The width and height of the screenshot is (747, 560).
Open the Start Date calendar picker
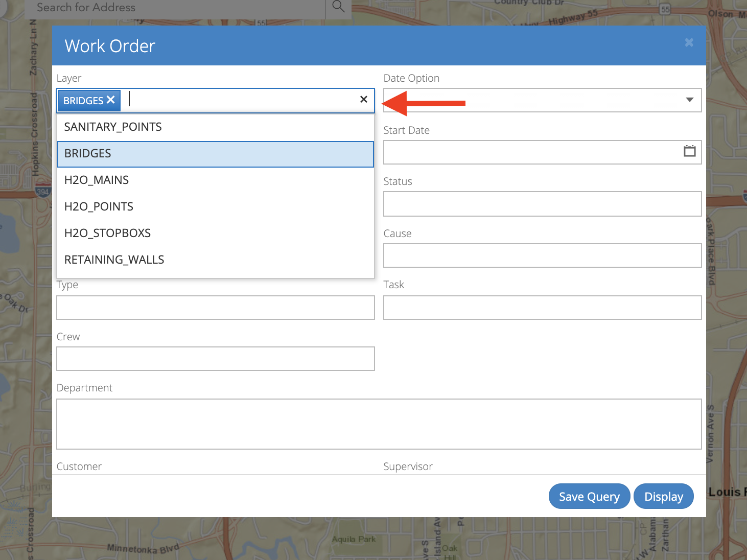(689, 151)
